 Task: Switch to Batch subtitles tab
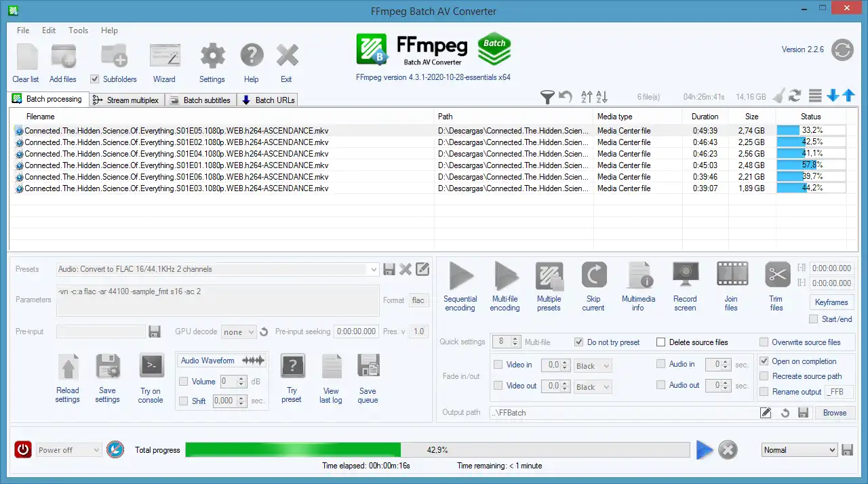tap(200, 100)
